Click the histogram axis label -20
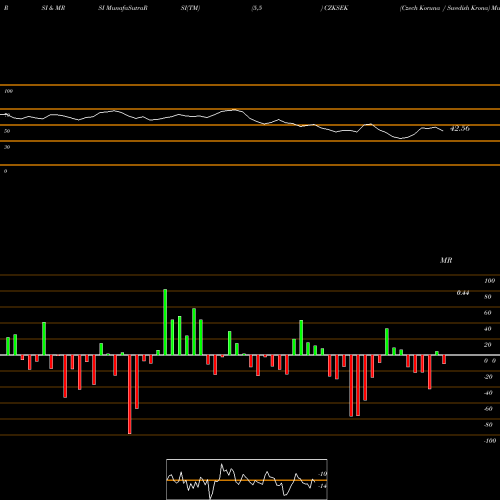The width and height of the screenshot is (500, 500). point(488,377)
